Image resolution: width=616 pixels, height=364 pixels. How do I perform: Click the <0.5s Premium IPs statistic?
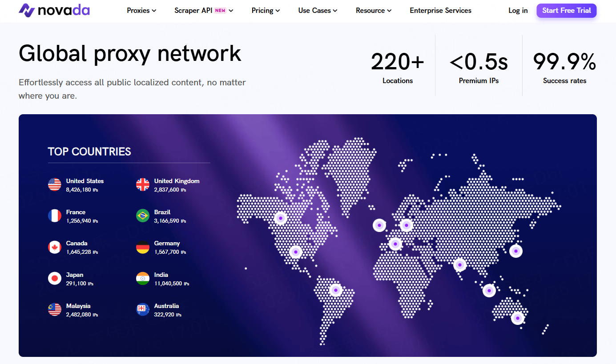(x=479, y=67)
